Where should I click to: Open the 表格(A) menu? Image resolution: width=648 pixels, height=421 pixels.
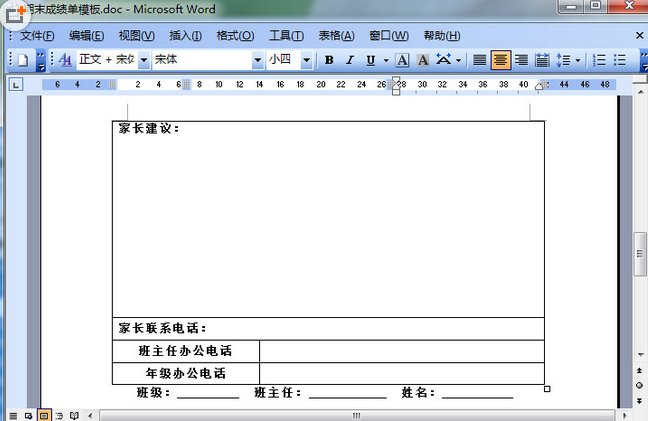pyautogui.click(x=336, y=36)
